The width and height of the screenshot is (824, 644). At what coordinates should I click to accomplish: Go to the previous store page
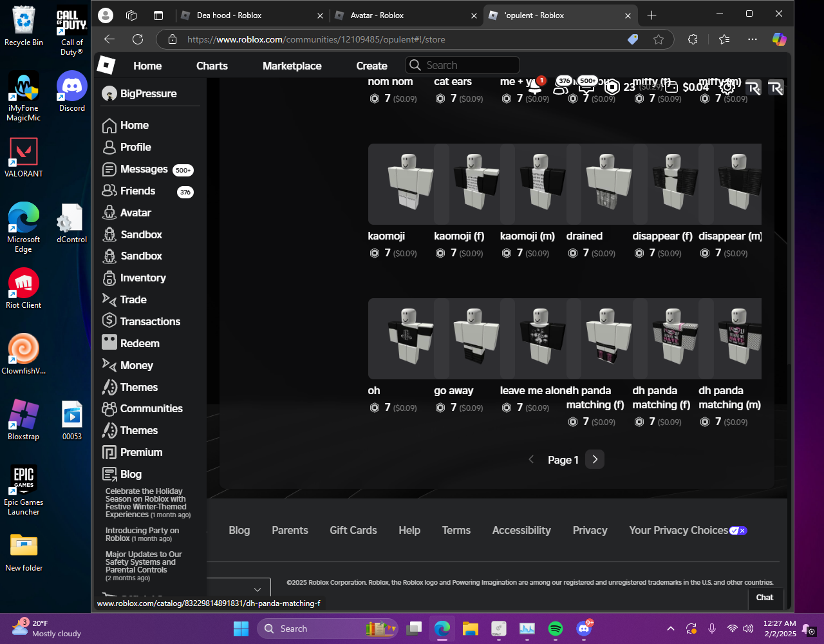531,460
